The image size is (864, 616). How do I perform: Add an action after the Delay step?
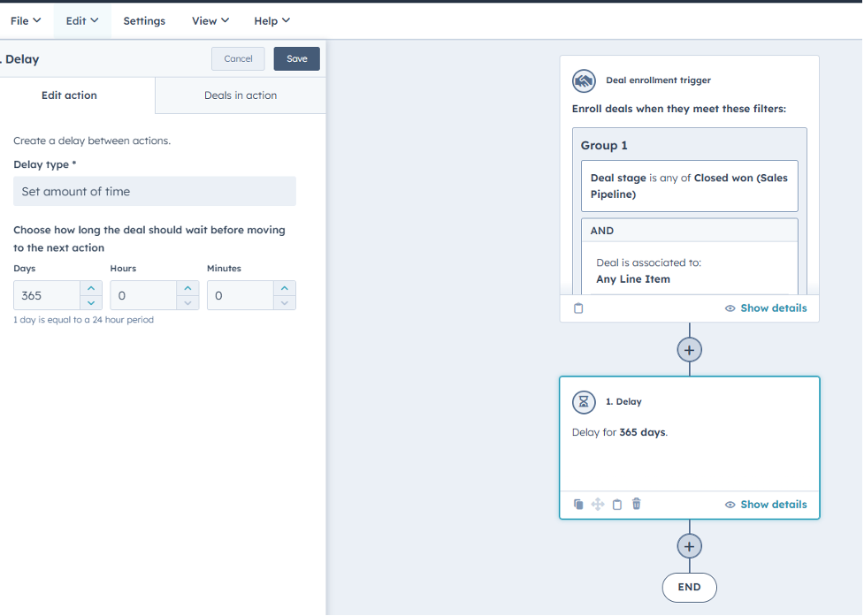689,547
